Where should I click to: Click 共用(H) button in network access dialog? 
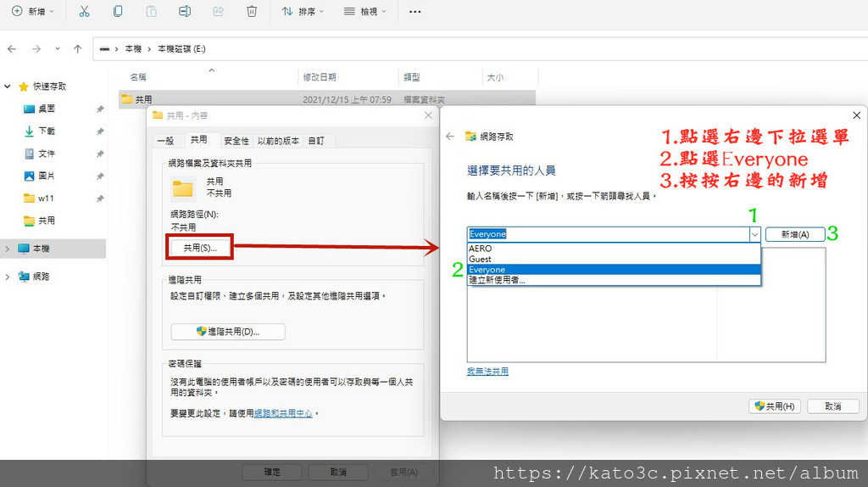pos(775,406)
